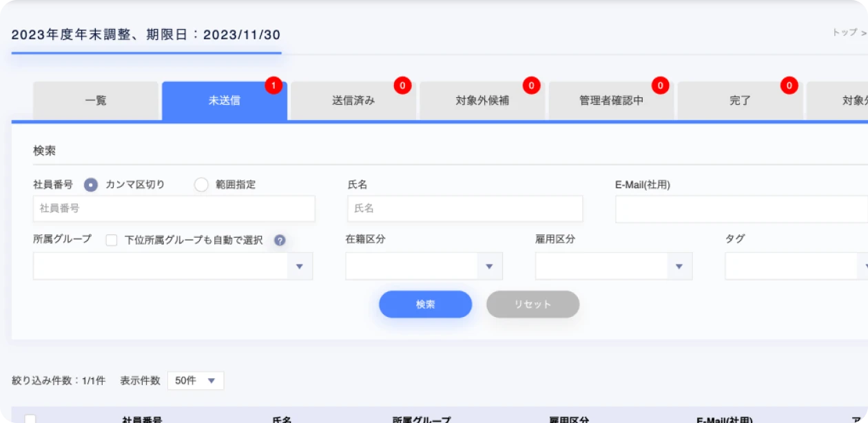Select the 範囲指定 radio button

[201, 185]
